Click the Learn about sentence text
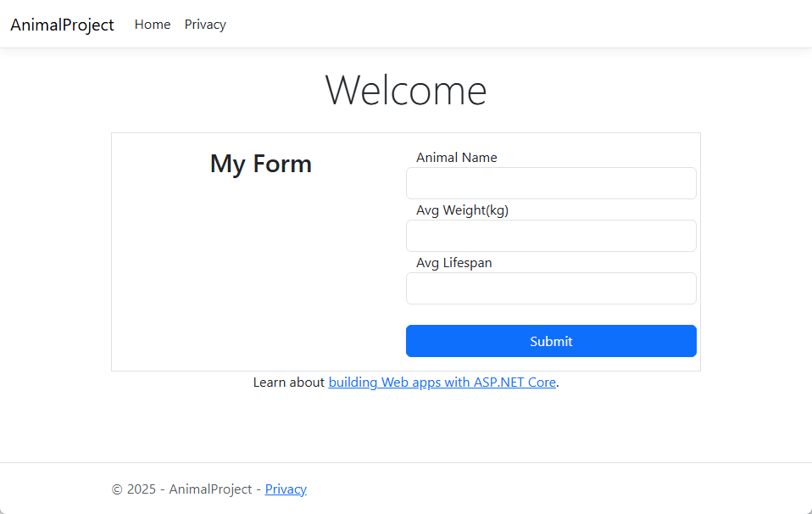 click(289, 382)
